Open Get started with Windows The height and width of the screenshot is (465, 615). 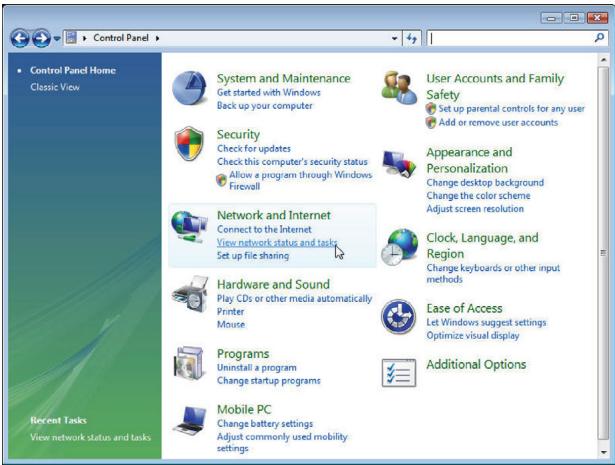(269, 93)
